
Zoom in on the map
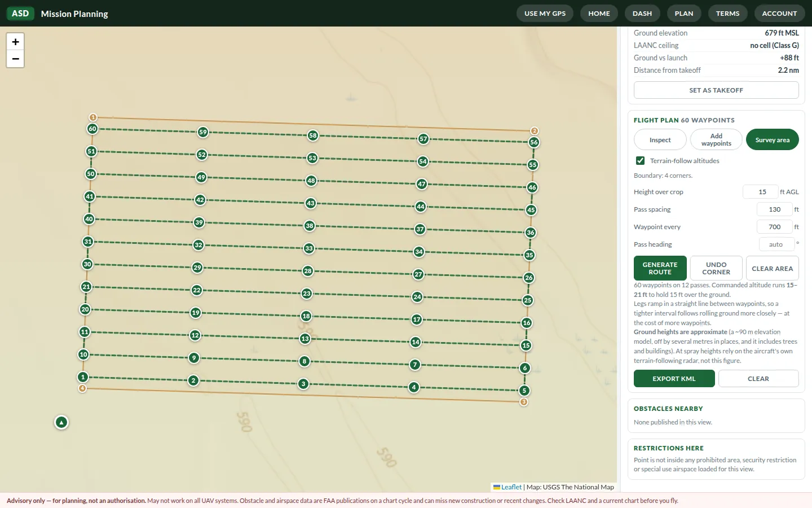(15, 42)
